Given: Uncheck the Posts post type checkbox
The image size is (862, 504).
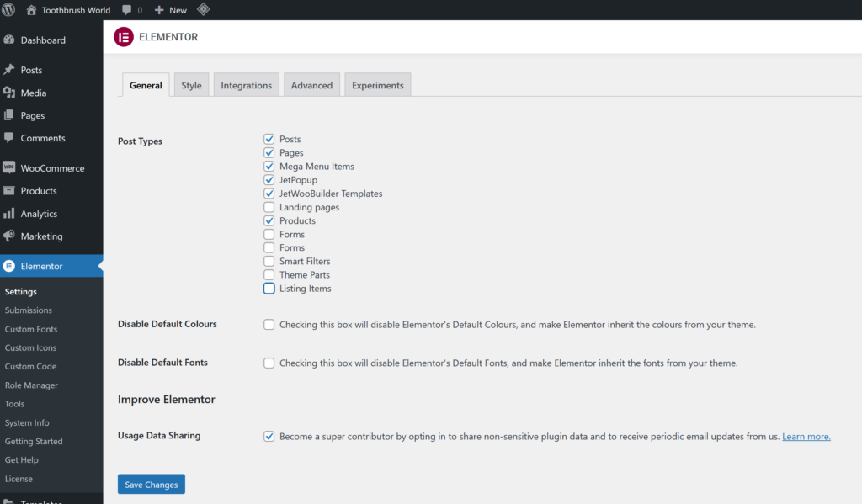Looking at the screenshot, I should click(x=269, y=139).
